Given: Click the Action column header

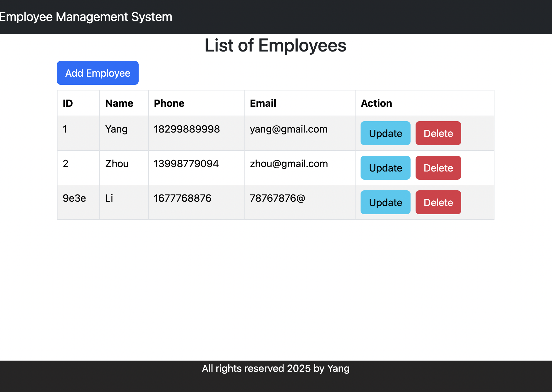Looking at the screenshot, I should [376, 103].
